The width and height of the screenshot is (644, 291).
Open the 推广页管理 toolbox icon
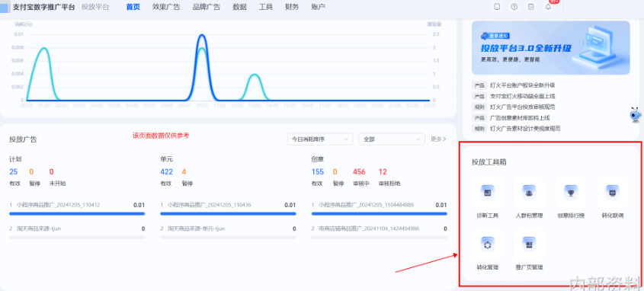pos(530,245)
